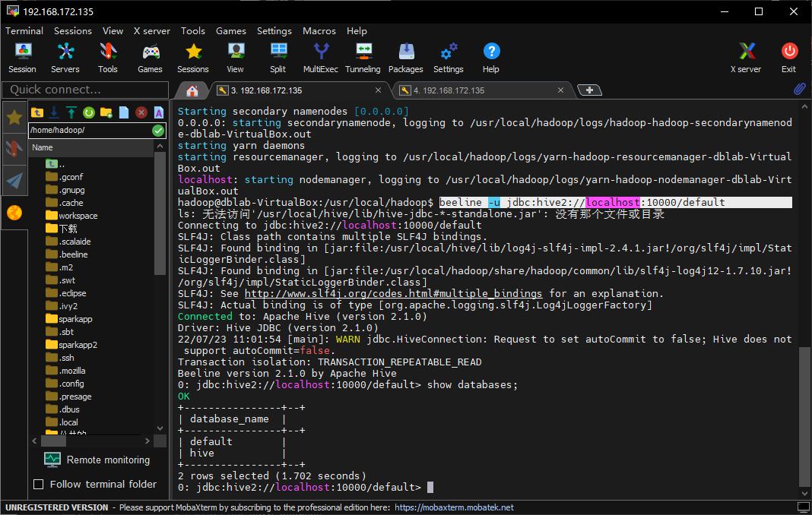Open the mobaxterm.mobatek.net link
Viewport: 812px width, 515px height.
[x=454, y=507]
